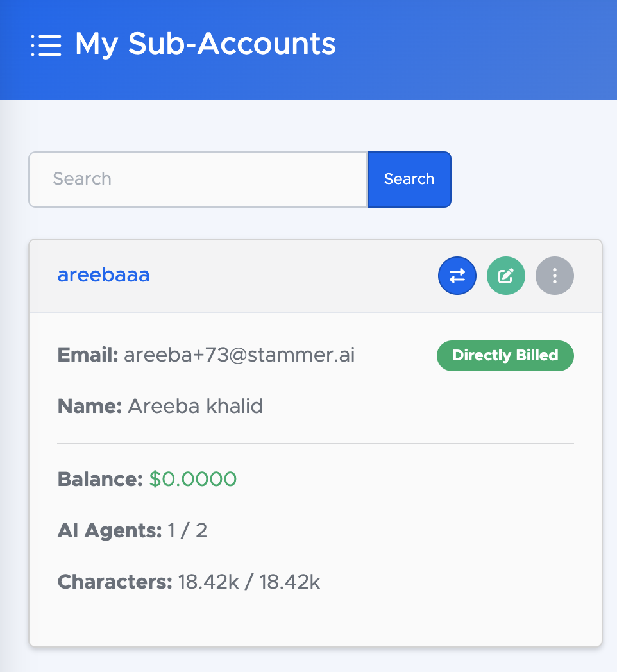The width and height of the screenshot is (617, 672).
Task: Click the AI Agents 1 / 2 count
Action: [187, 530]
